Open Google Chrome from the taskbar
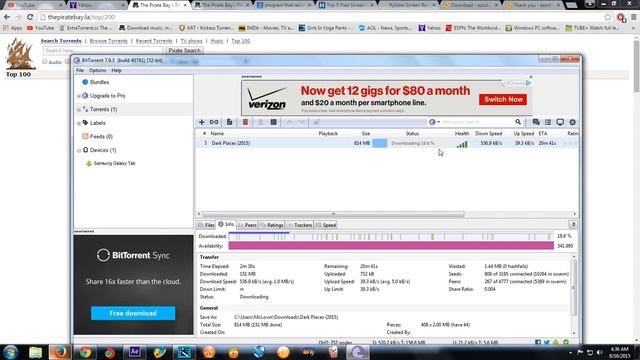 click(x=85, y=352)
